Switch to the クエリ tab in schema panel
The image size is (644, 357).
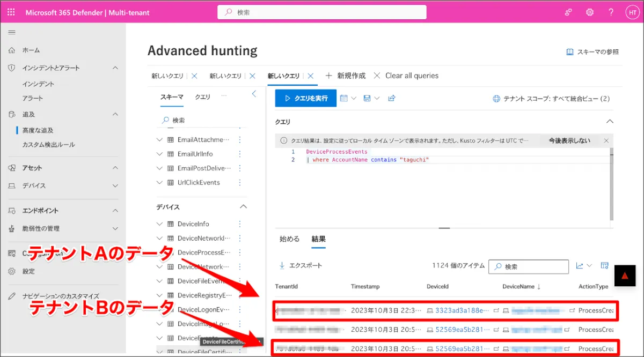tap(202, 97)
